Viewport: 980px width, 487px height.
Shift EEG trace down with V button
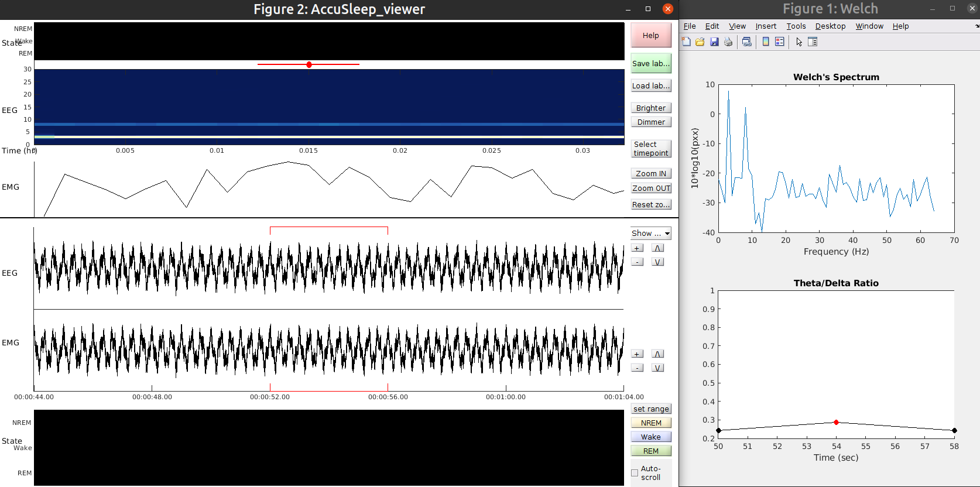tap(657, 262)
